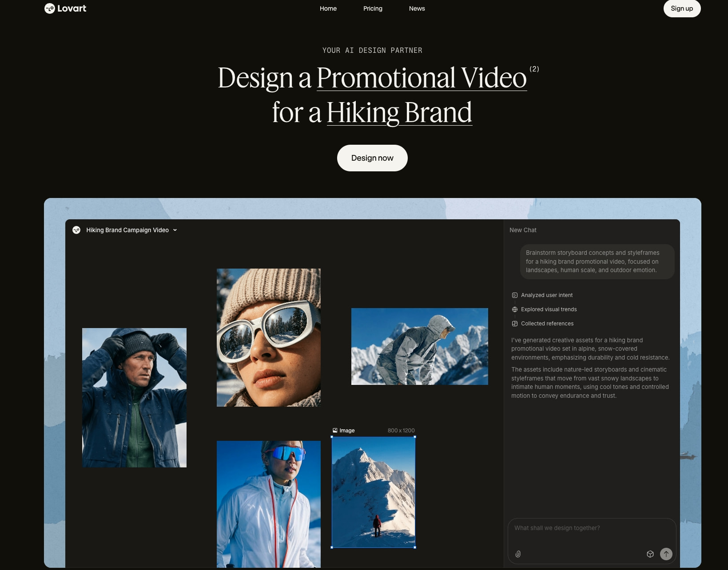Viewport: 728px width, 570px height.
Task: Click the '(2)' counter next to headline
Action: [534, 69]
